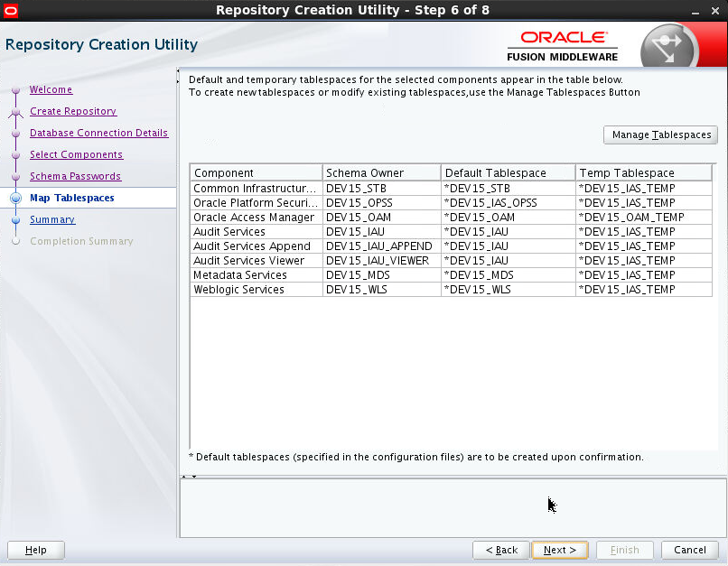Click the DEV15_OPSS schema owner cell
The height and width of the screenshot is (566, 728).
click(382, 203)
